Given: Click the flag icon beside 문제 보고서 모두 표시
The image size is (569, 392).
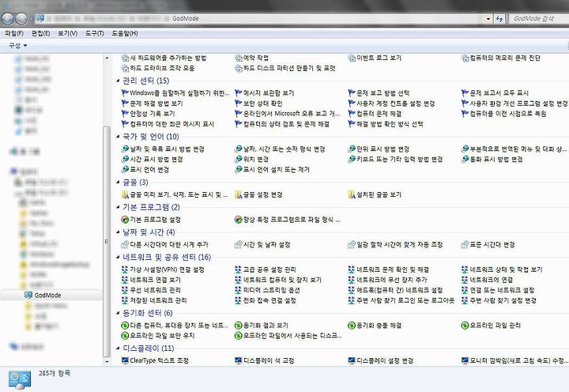Looking at the screenshot, I should 465,93.
